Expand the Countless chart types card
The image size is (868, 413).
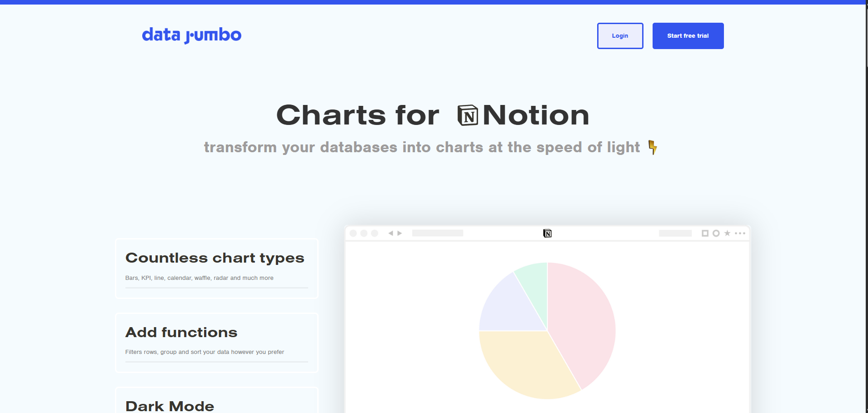click(x=215, y=268)
